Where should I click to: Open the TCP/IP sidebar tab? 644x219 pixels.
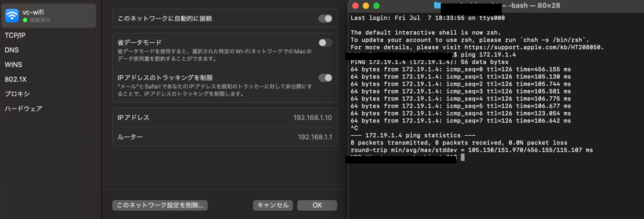(15, 35)
